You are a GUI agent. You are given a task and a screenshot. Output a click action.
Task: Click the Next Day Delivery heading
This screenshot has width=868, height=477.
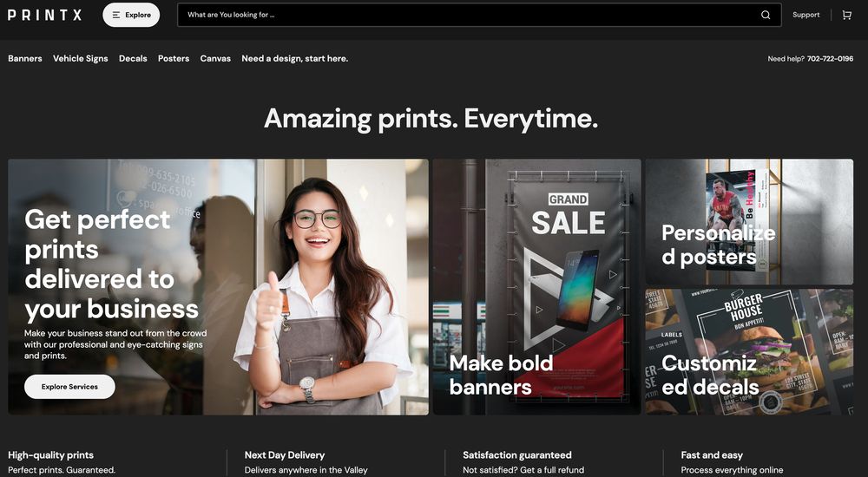click(x=285, y=454)
